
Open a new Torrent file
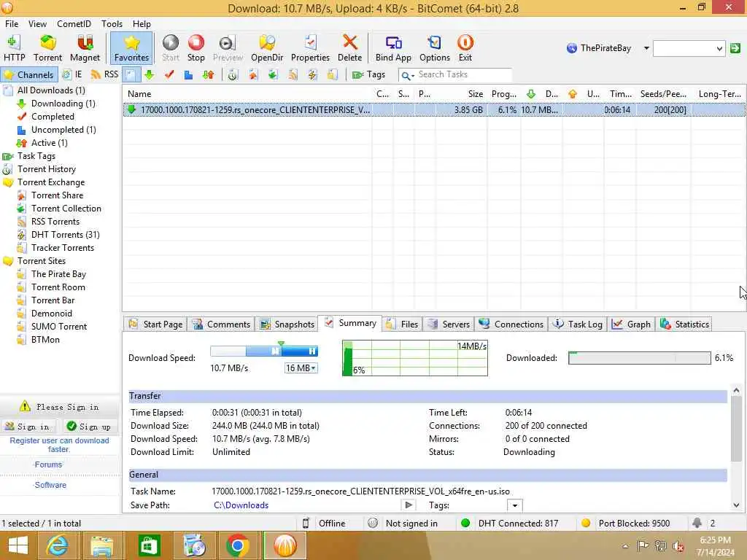coord(47,48)
